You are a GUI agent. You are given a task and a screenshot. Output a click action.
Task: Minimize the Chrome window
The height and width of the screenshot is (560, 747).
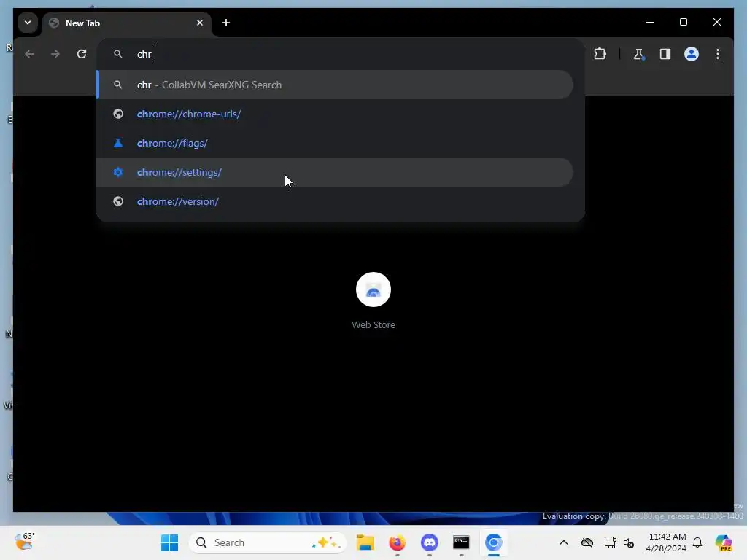[x=650, y=22]
